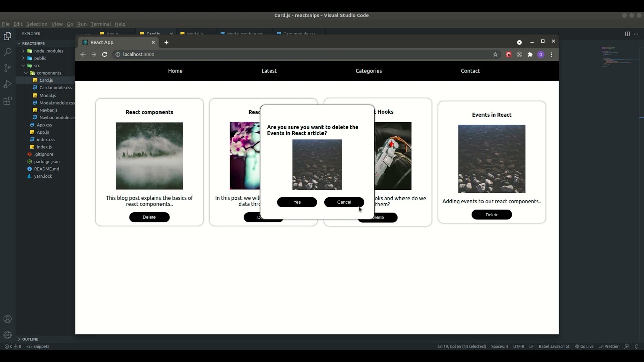Click the feedback icon in status bar

click(626, 346)
